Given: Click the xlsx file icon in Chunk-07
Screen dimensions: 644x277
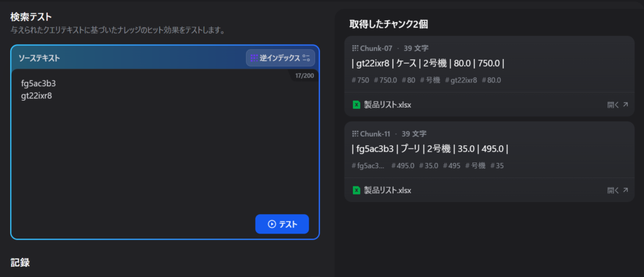Looking at the screenshot, I should pos(357,105).
